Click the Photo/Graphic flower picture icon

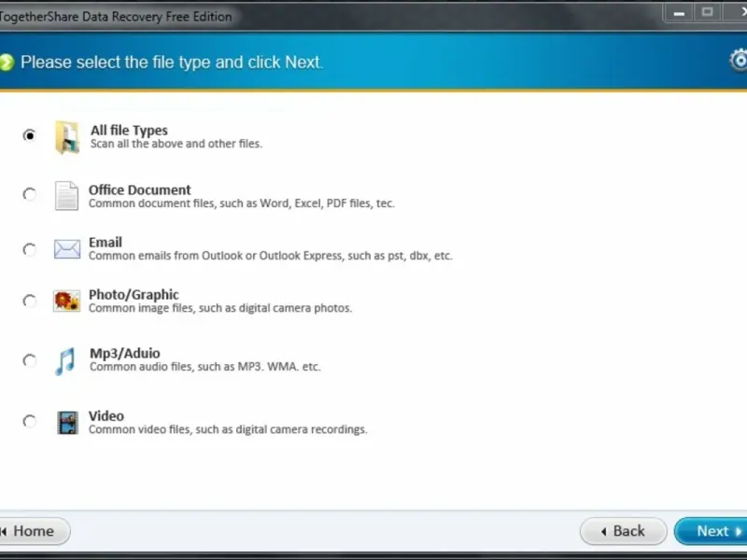click(66, 301)
